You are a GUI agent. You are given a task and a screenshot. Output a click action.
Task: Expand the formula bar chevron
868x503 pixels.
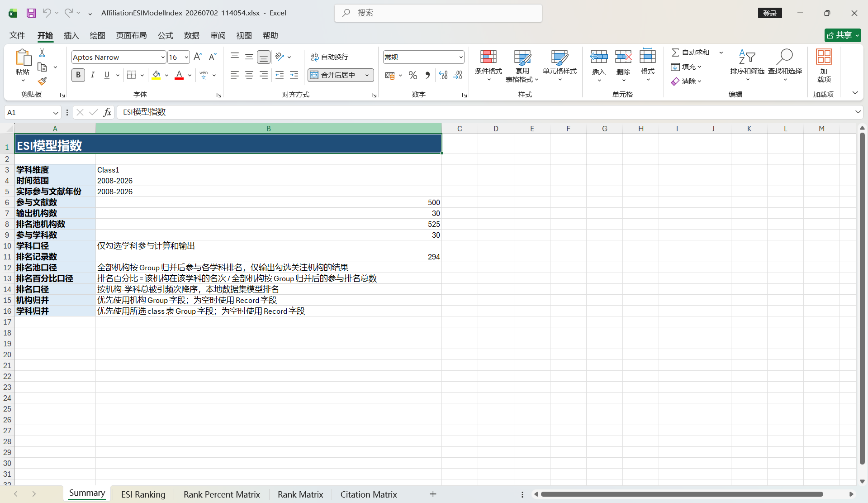coord(858,112)
